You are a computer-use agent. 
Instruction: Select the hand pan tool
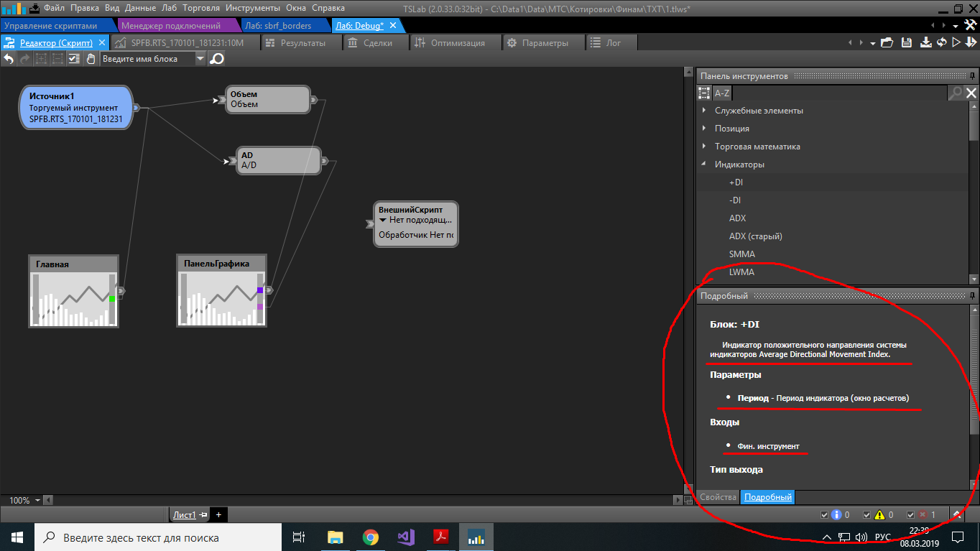(x=91, y=59)
